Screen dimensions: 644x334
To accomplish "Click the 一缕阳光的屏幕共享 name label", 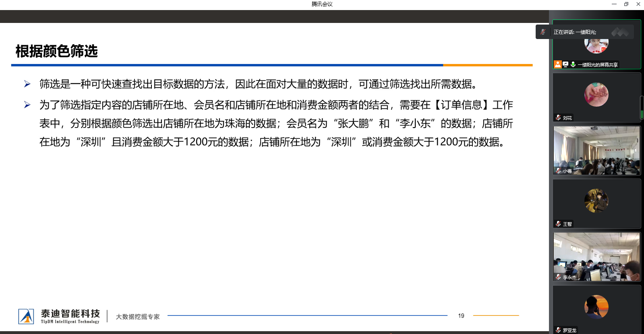I will click(x=598, y=65).
